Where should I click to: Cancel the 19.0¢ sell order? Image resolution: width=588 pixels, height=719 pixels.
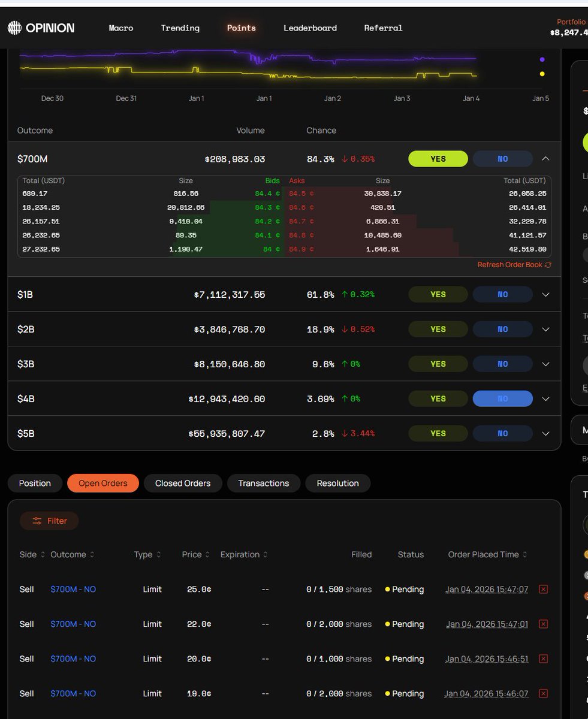pyautogui.click(x=543, y=694)
